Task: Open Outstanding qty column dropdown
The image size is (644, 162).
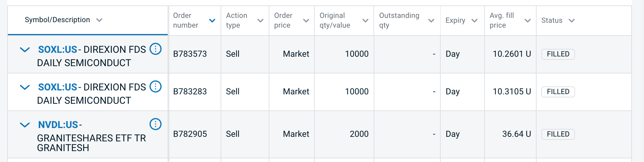Action: click(431, 21)
